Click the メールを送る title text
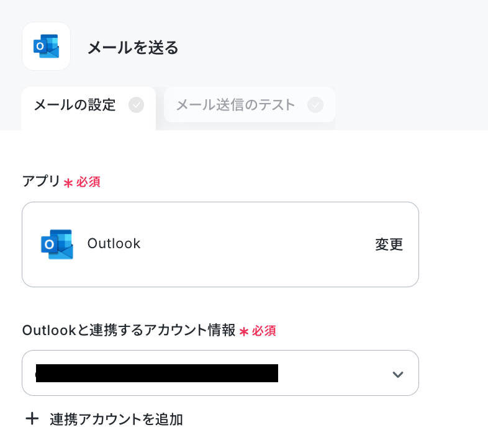Image resolution: width=488 pixels, height=448 pixels. (133, 48)
